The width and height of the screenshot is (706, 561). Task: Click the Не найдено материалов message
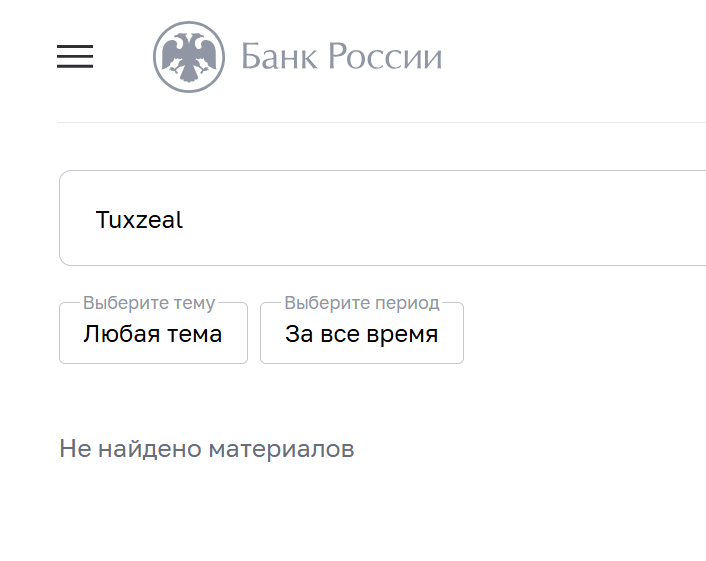(x=207, y=449)
